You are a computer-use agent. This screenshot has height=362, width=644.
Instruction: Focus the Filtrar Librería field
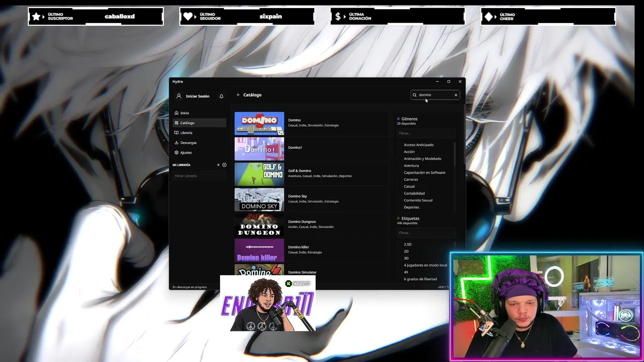click(x=199, y=176)
